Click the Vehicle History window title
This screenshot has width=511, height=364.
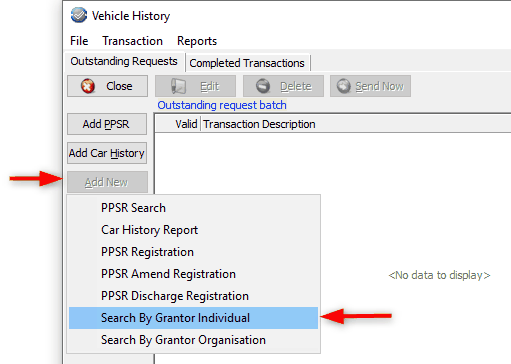click(x=131, y=16)
